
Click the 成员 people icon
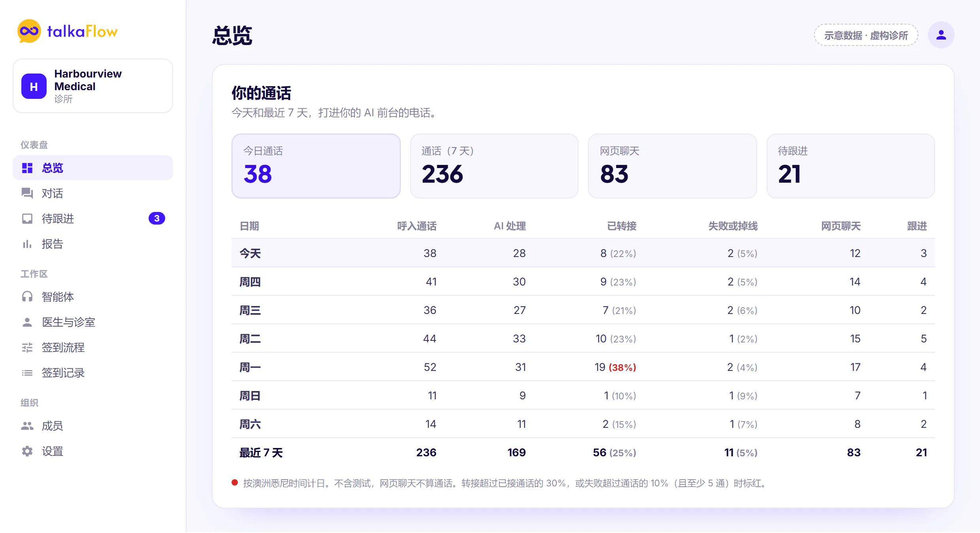(x=27, y=426)
